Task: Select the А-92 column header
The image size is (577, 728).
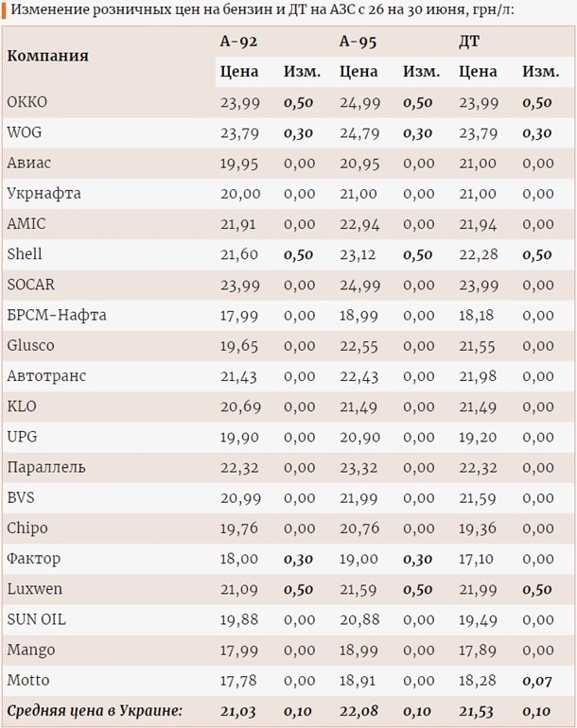Action: click(x=238, y=42)
